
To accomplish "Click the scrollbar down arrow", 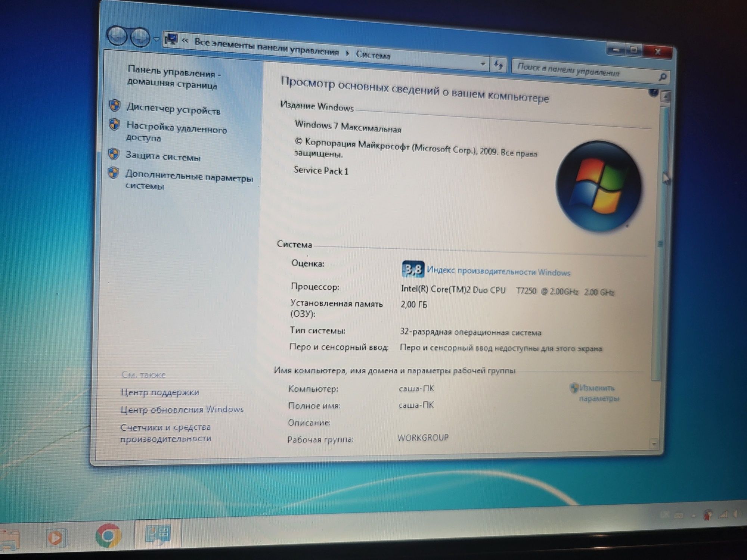I will 654,444.
